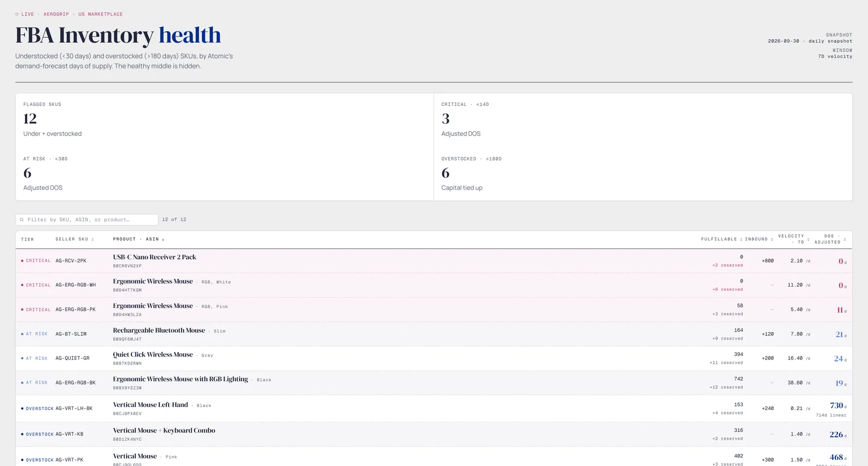Sort table by DOS Adjusted column
This screenshot has height=466, width=868.
click(x=829, y=239)
